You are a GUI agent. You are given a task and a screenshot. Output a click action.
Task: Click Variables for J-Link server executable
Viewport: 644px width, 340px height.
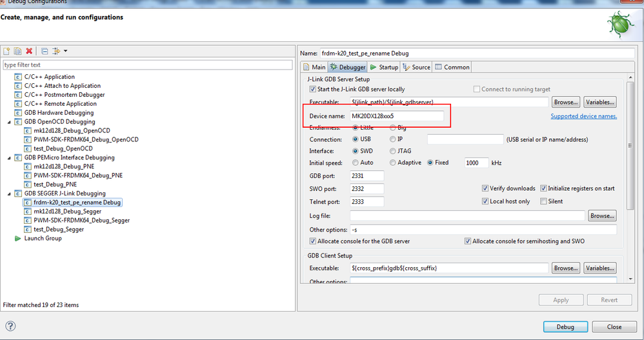[x=599, y=102]
